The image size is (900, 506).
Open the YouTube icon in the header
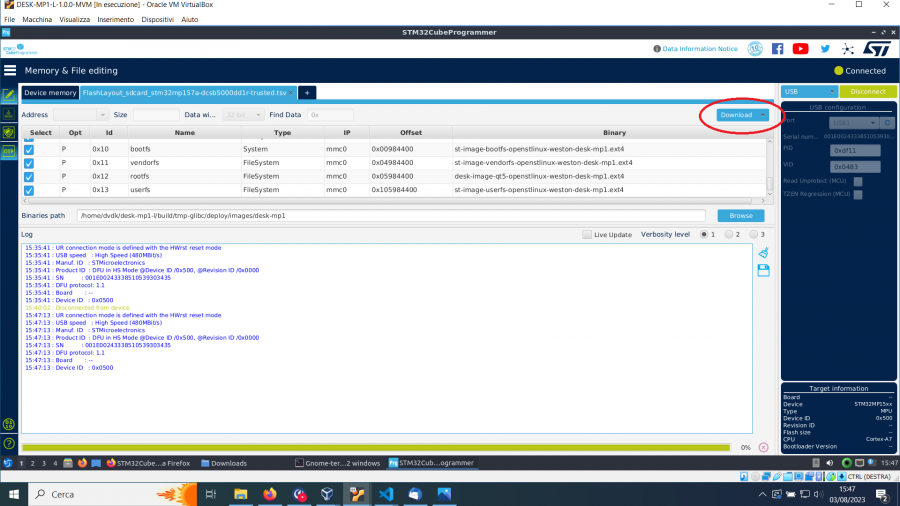(801, 48)
